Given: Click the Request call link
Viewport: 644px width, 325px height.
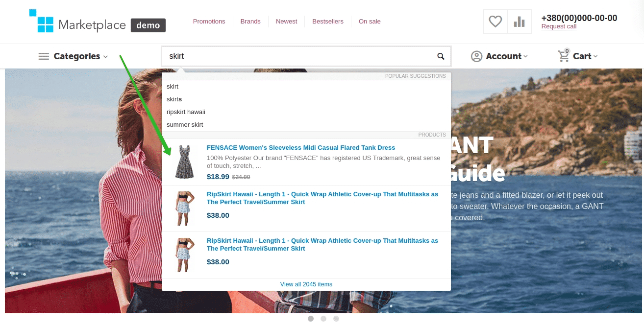Looking at the screenshot, I should coord(559,27).
